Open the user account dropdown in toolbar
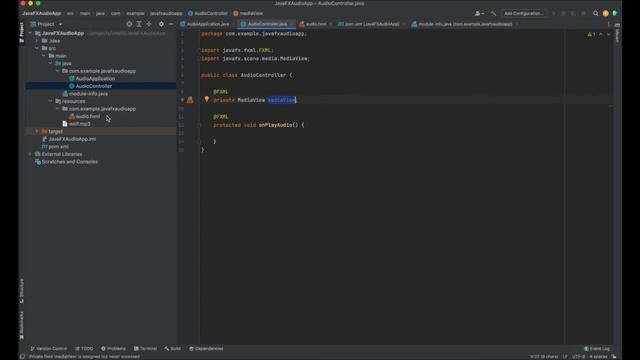The image size is (640, 360). point(479,13)
